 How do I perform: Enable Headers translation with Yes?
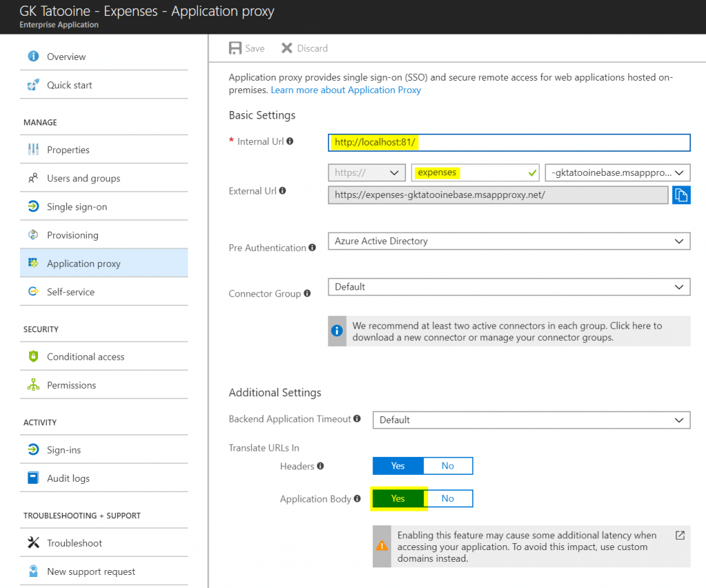point(398,465)
